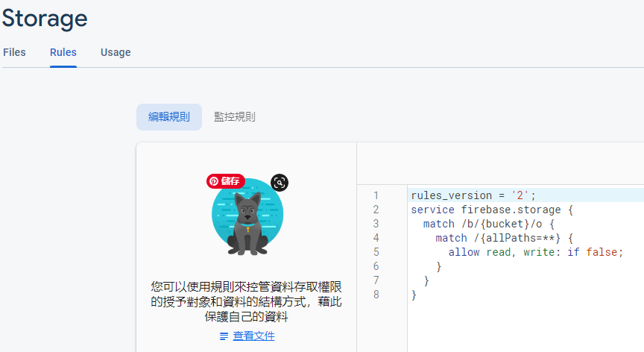
Task: Click the 'allow read, write: if false;' line
Action: click(536, 252)
